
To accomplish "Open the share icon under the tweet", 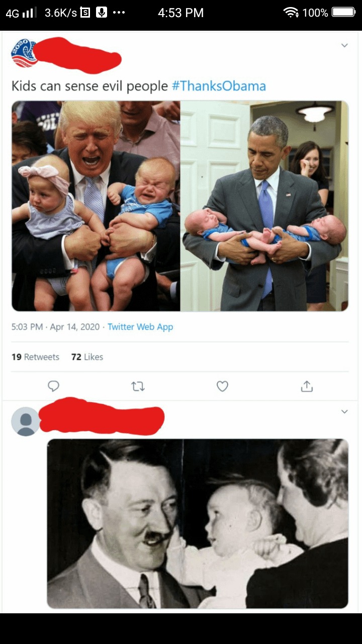I will [307, 386].
